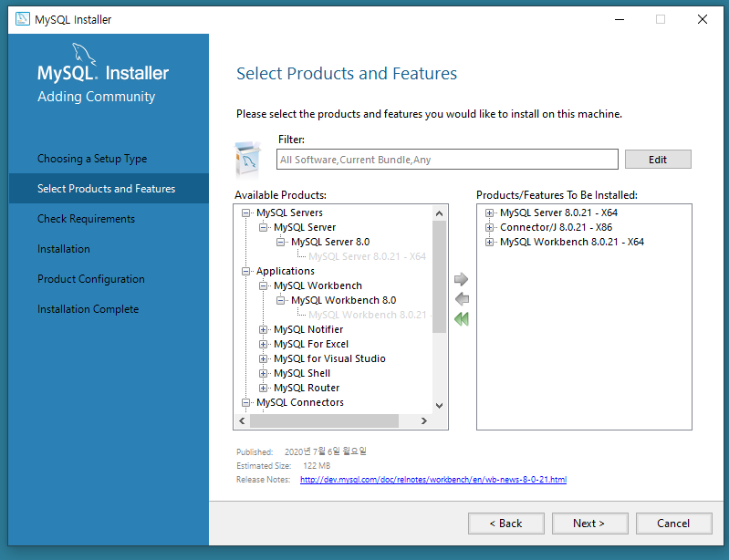Open the Product Configuration step

coord(91,279)
